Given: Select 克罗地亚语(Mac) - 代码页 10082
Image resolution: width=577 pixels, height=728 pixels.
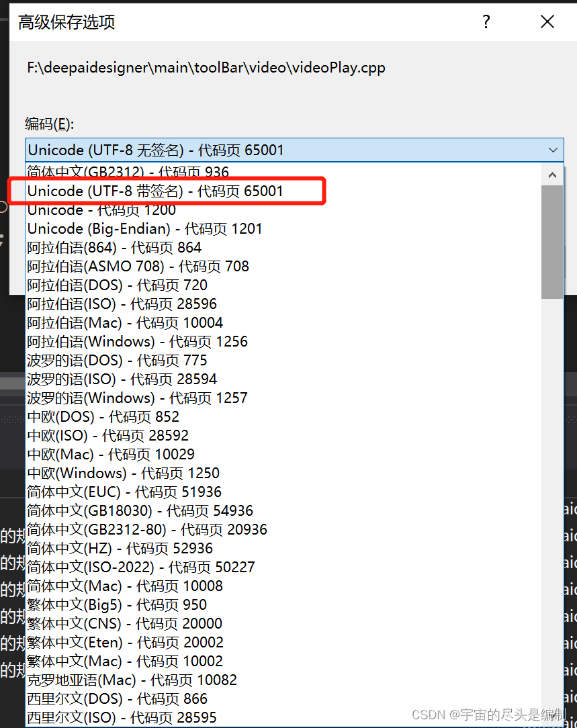Looking at the screenshot, I should [131, 680].
